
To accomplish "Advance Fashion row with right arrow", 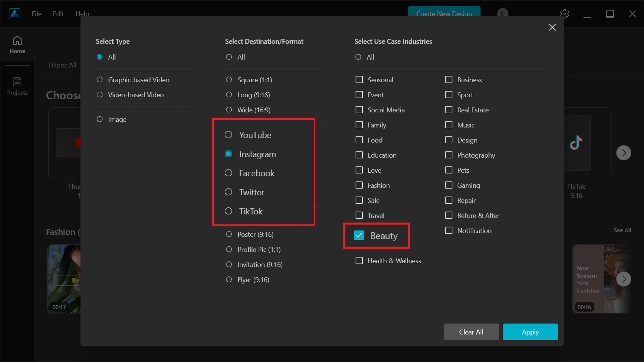I will coord(623,279).
